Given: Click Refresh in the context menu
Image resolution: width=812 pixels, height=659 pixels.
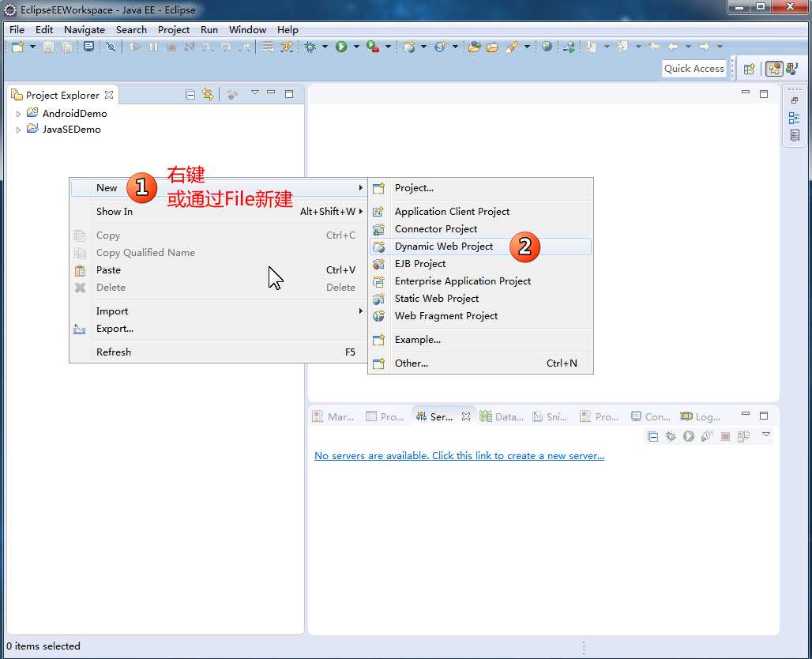Looking at the screenshot, I should (x=219, y=352).
